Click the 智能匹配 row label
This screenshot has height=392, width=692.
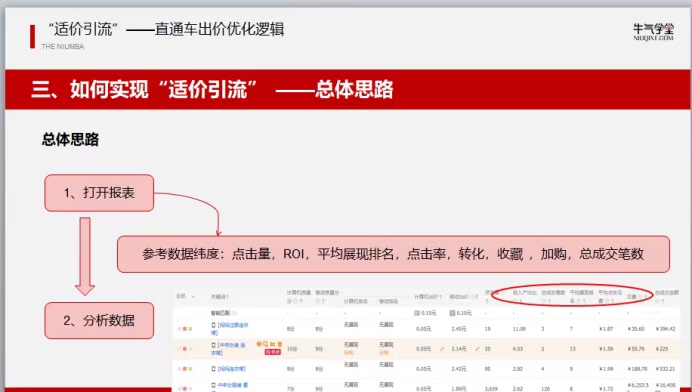pyautogui.click(x=221, y=313)
